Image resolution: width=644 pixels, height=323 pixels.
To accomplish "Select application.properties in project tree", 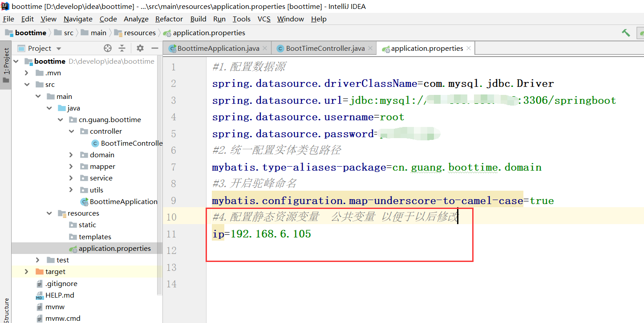I will pyautogui.click(x=110, y=248).
